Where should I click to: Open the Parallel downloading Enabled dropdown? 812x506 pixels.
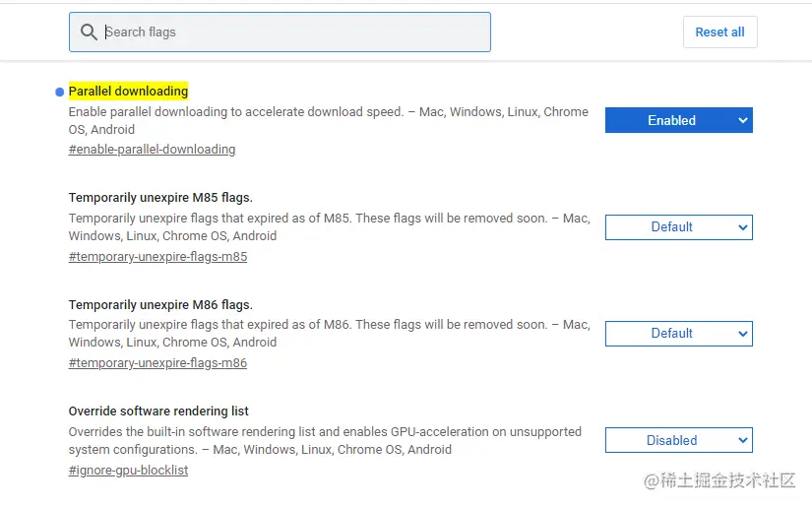tap(678, 120)
